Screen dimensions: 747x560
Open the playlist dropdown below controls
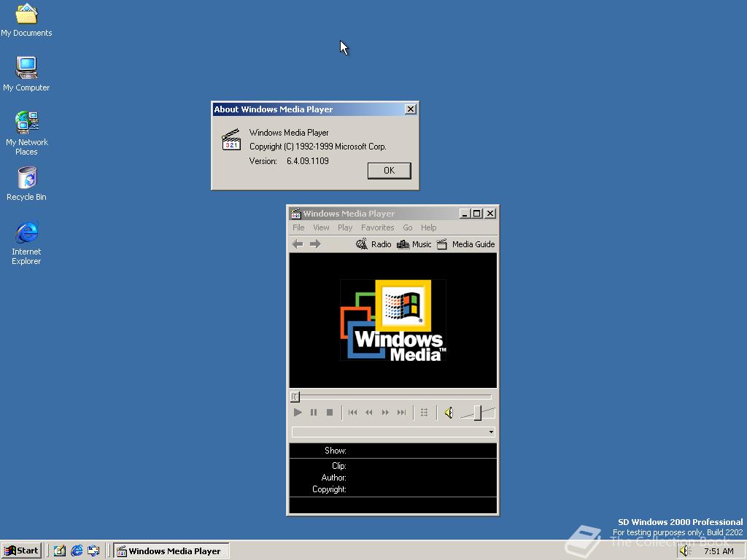[491, 432]
